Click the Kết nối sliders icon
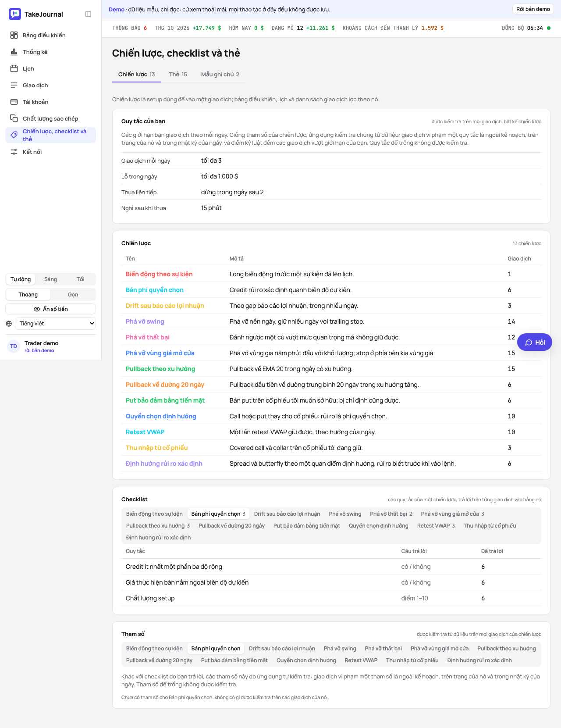The width and height of the screenshot is (561, 728). click(14, 152)
